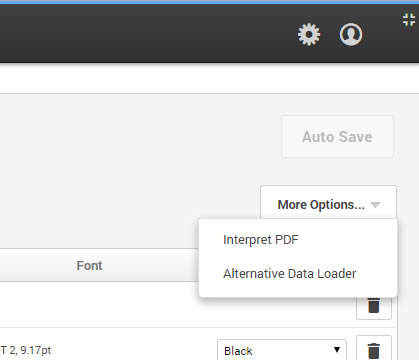Click the gray triangle beside More Options
This screenshot has width=419, height=360.
point(375,205)
